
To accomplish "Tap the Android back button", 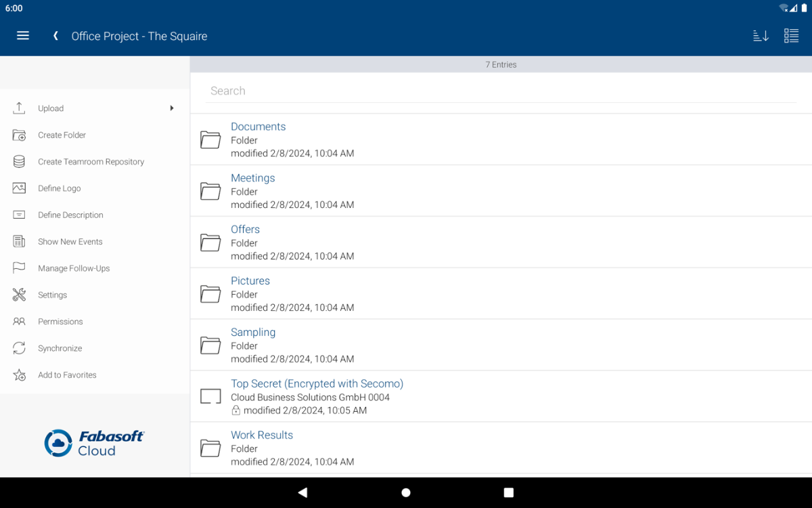I will 302,492.
